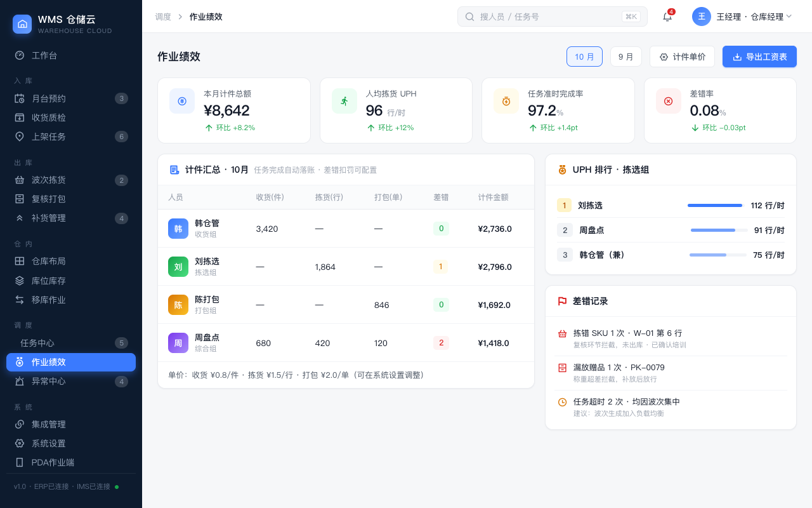
Task: Click the 任务超时 clock icon
Action: pyautogui.click(x=562, y=402)
